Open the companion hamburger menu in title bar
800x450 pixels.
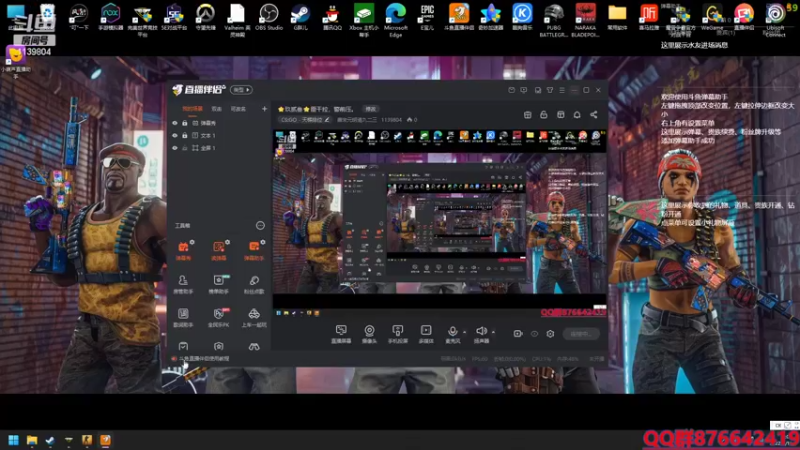click(562, 90)
